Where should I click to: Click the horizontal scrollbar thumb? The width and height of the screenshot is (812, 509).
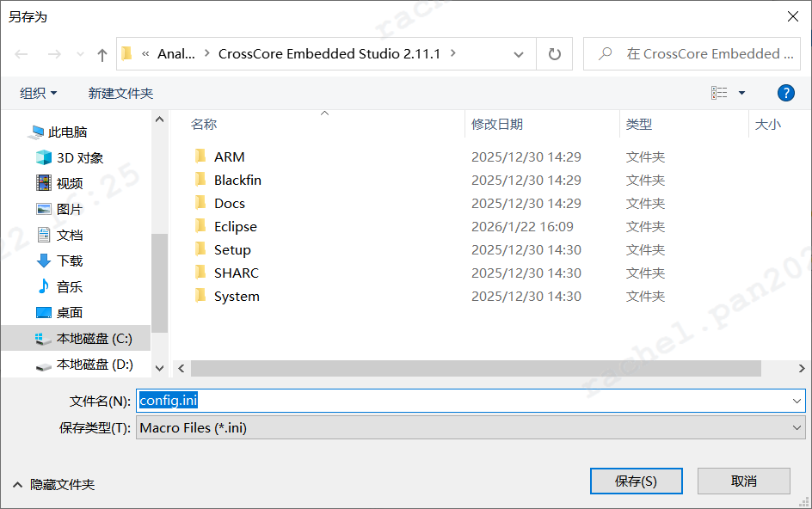(x=476, y=368)
